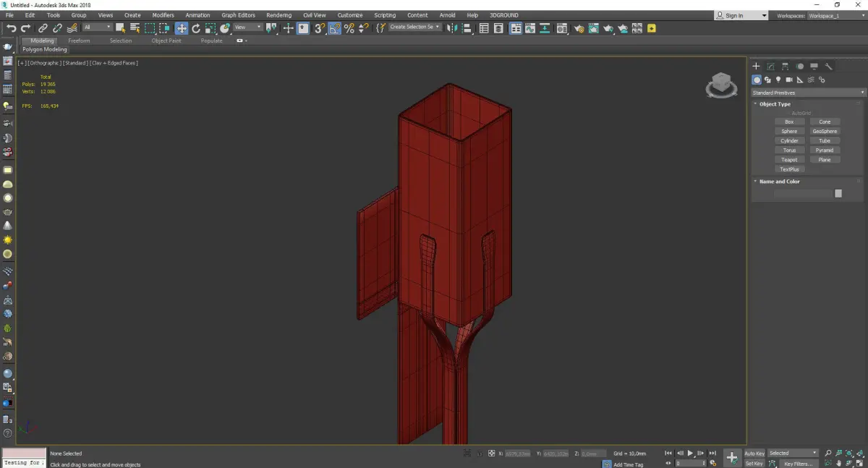Click the Unlink Selection icon
The image size is (868, 468).
[57, 28]
